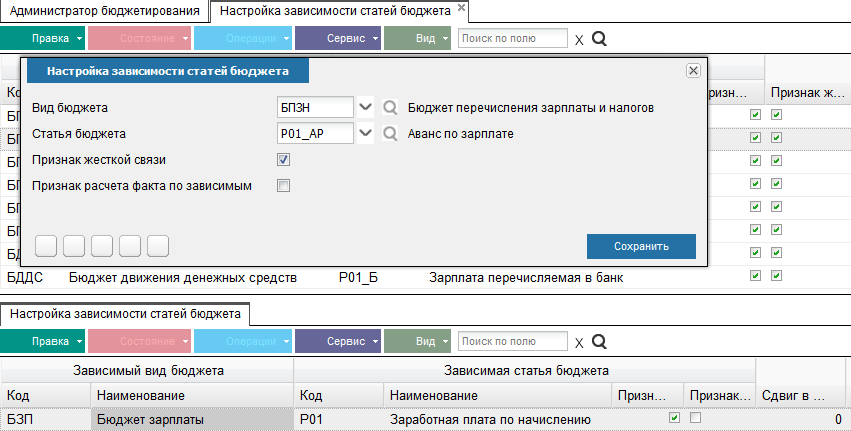This screenshot has height=431, width=851.
Task: Open the Операции menu in the upper toolbar
Action: 243,39
